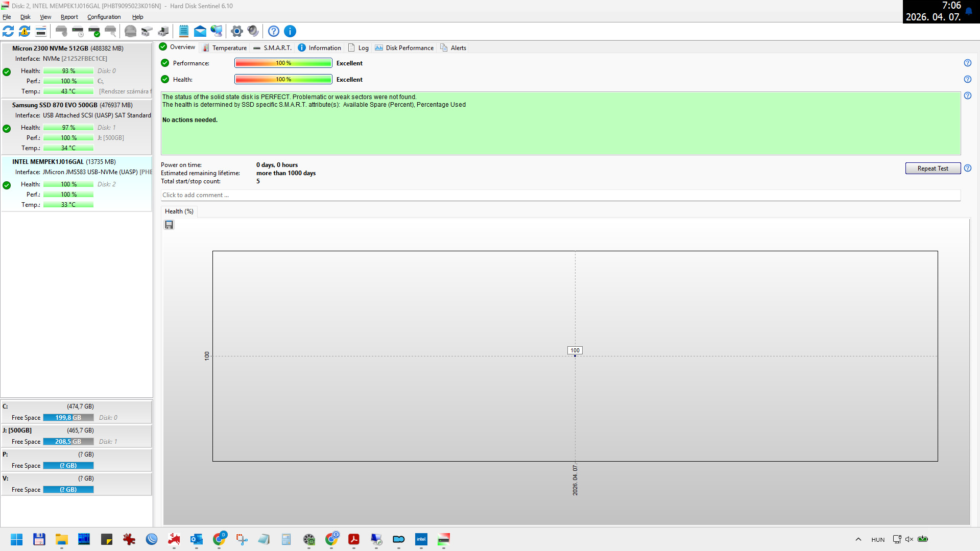
Task: Open the File menu
Action: point(7,17)
